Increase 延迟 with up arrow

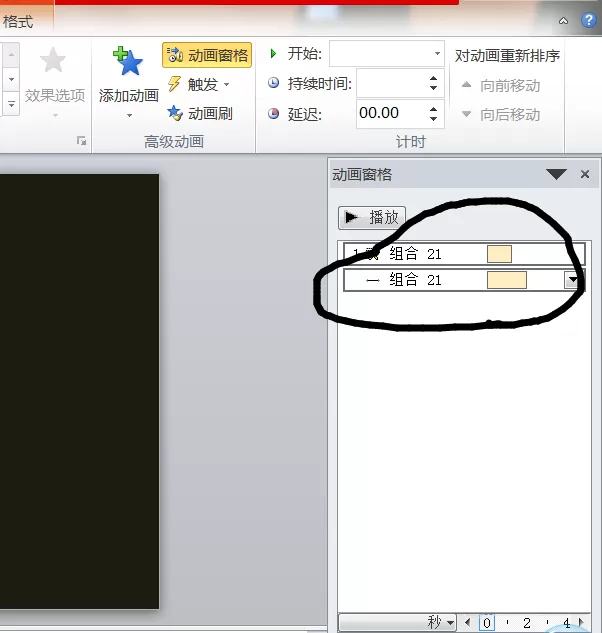pyautogui.click(x=434, y=109)
